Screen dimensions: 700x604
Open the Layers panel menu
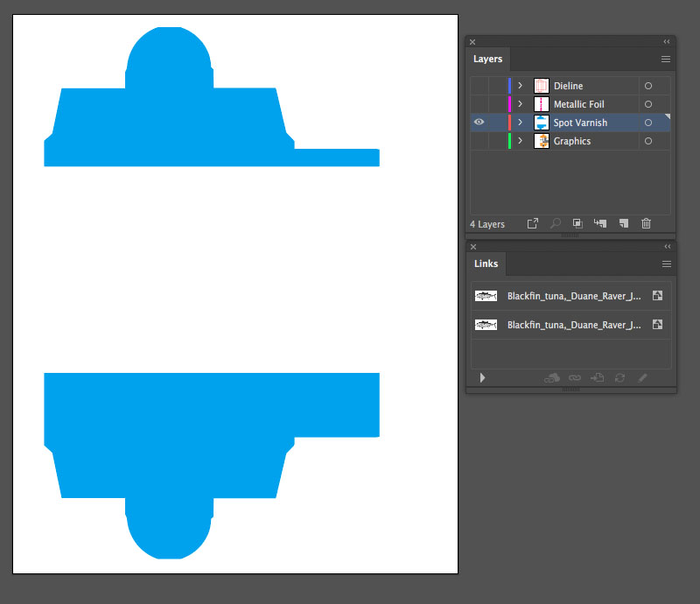[665, 60]
